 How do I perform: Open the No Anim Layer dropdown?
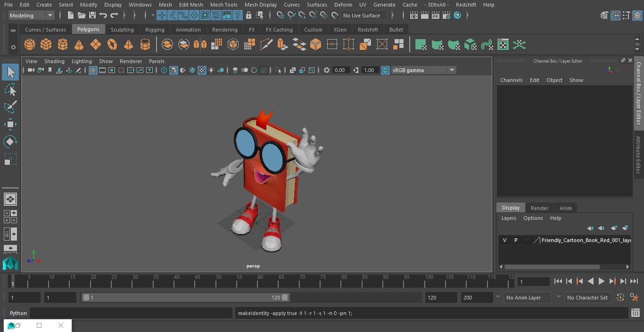pyautogui.click(x=527, y=298)
